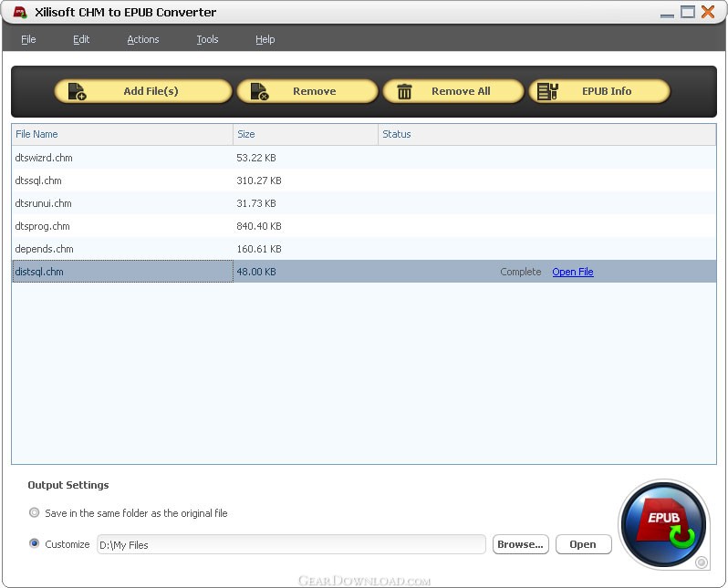Click the Xilisoft app icon in title bar
This screenshot has height=588, width=728.
tap(19, 12)
